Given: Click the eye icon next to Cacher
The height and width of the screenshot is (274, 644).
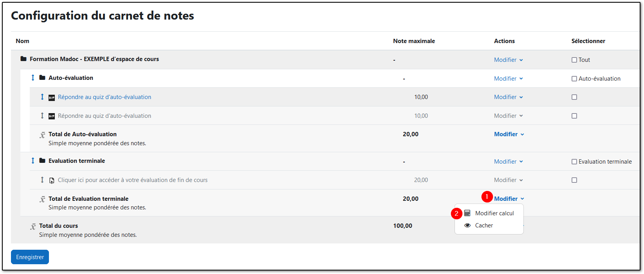Looking at the screenshot, I should point(467,225).
